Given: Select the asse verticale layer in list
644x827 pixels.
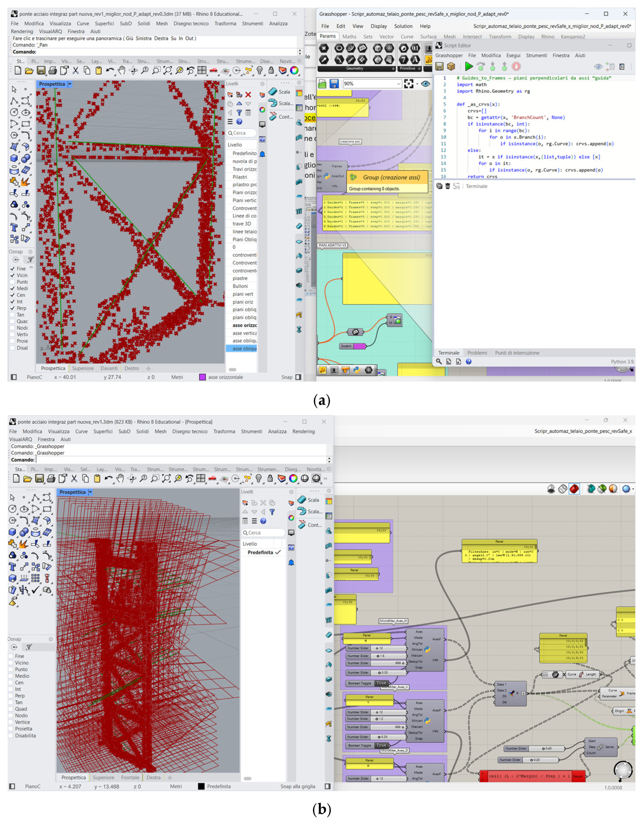Looking at the screenshot, I should point(244,333).
